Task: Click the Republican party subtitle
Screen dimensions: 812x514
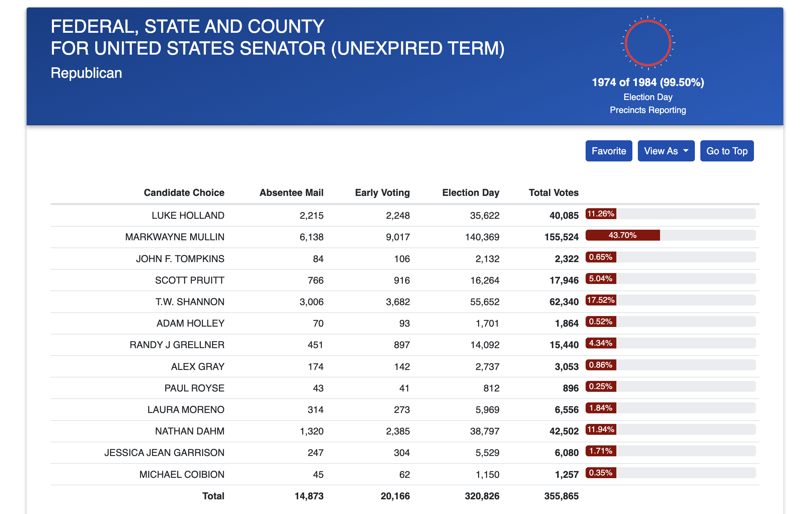Action: (86, 73)
